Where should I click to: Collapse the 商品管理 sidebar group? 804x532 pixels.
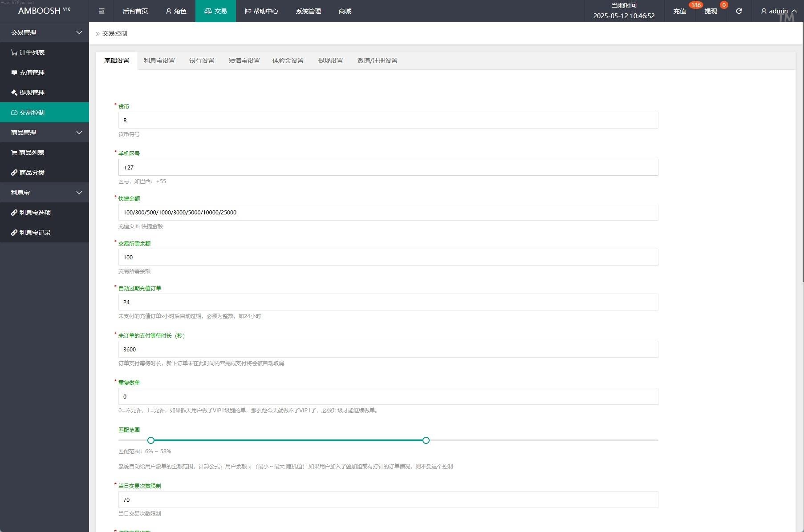click(45, 133)
